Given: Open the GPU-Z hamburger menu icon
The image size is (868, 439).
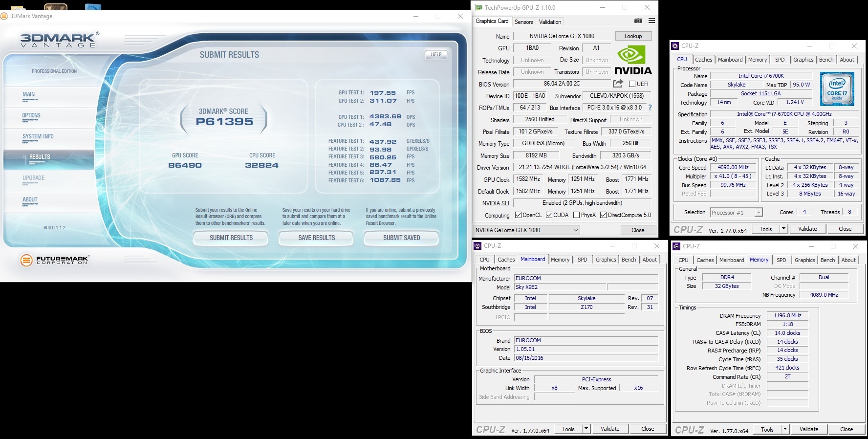Looking at the screenshot, I should point(651,21).
